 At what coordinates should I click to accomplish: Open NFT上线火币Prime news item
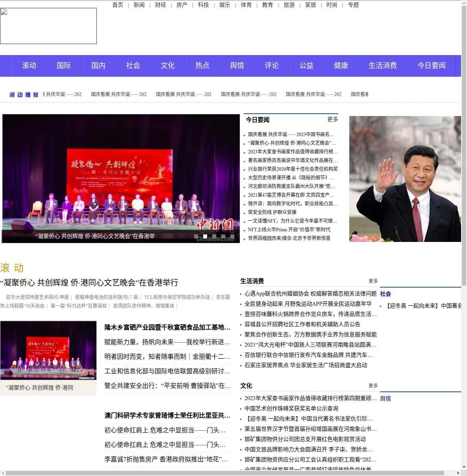point(289,230)
